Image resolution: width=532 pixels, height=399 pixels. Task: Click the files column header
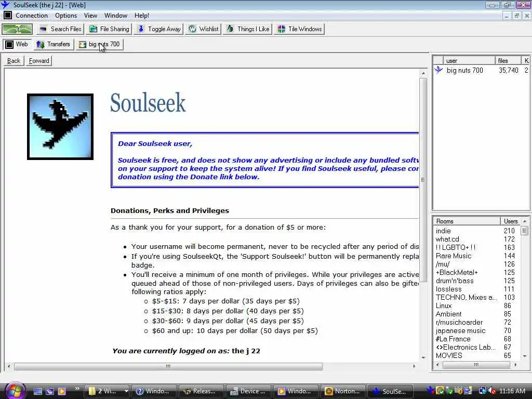click(x=508, y=61)
